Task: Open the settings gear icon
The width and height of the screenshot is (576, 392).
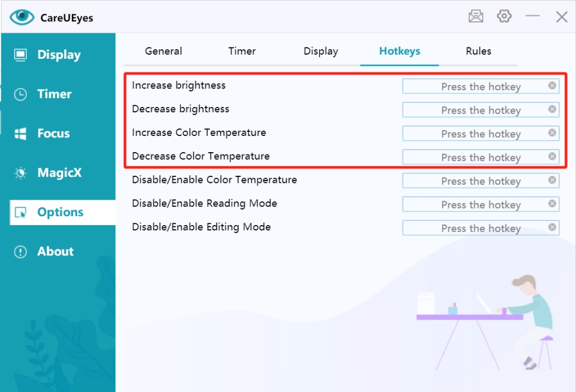Action: (504, 16)
